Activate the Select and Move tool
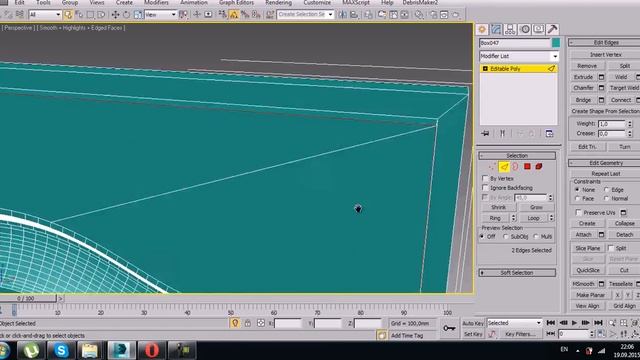The width and height of the screenshot is (640, 360). coord(116,15)
